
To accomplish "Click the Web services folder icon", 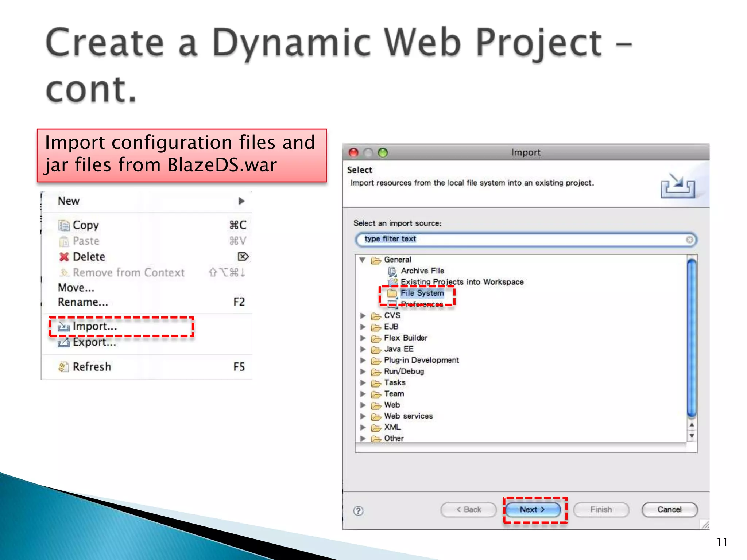I will click(x=376, y=416).
